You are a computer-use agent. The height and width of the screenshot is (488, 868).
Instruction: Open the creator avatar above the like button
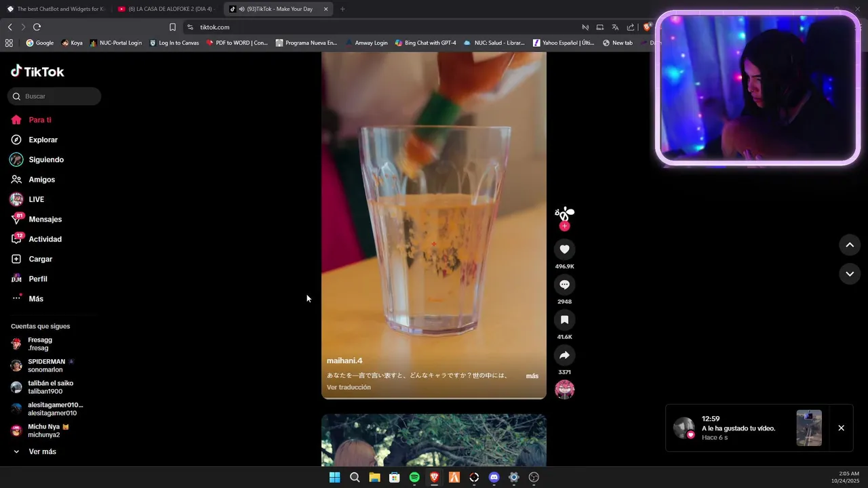pos(564,214)
